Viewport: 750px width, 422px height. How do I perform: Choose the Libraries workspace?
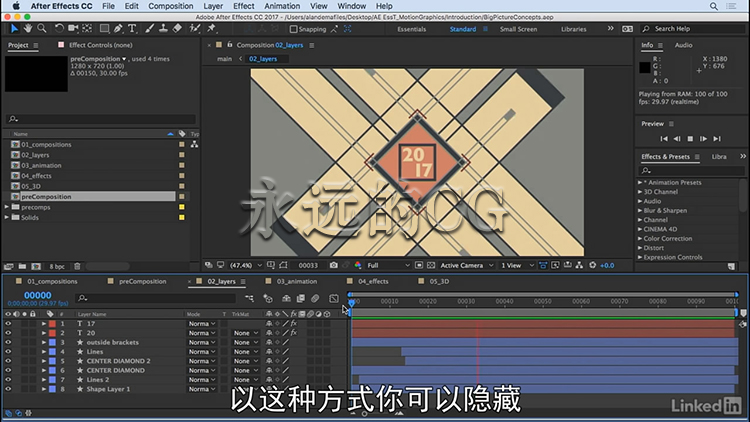pos(574,29)
